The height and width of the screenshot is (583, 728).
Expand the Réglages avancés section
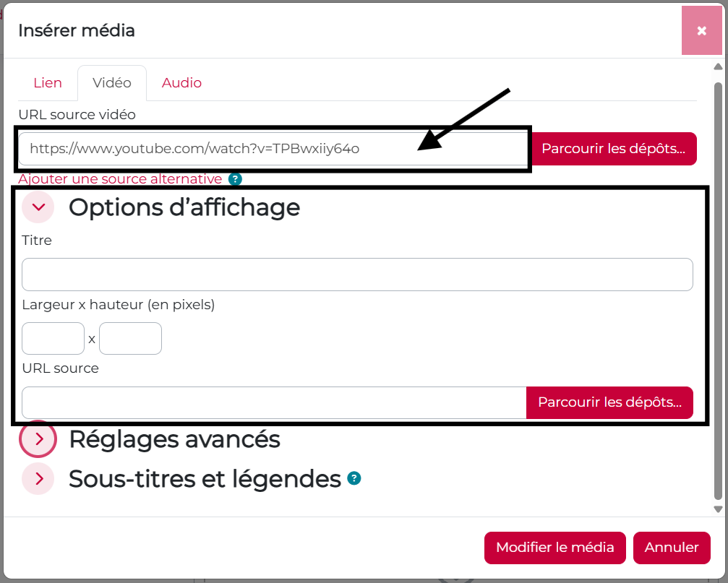tap(38, 439)
